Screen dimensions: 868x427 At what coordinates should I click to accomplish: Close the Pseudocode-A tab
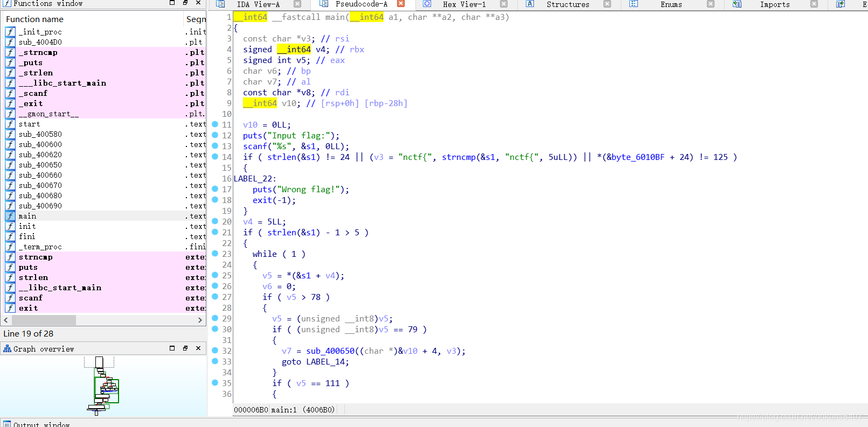click(x=401, y=4)
